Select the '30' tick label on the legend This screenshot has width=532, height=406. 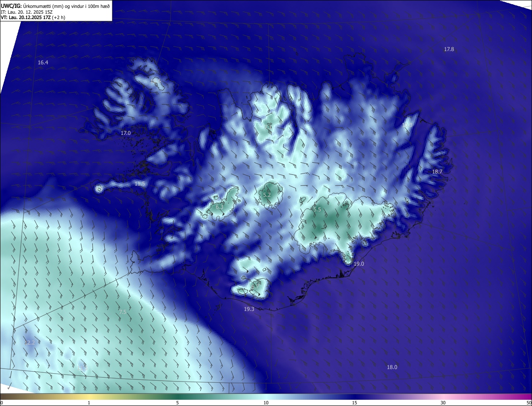[x=443, y=403]
